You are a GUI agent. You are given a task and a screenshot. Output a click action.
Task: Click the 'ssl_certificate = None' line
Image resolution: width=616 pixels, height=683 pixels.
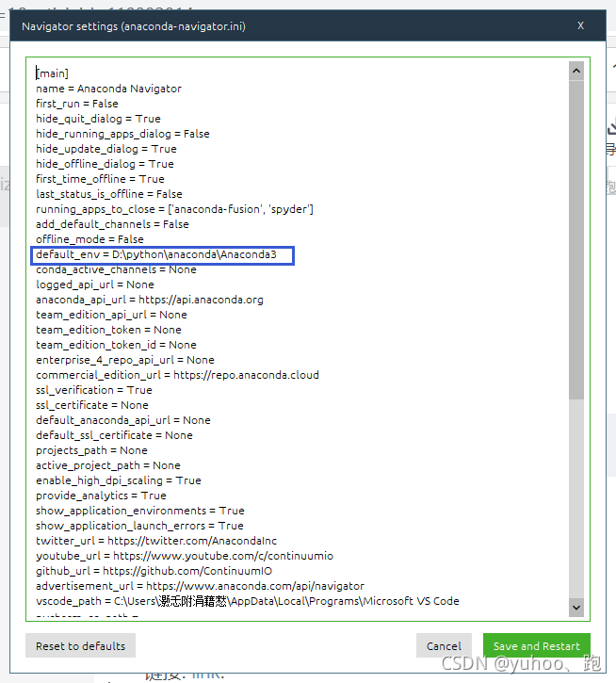[92, 405]
